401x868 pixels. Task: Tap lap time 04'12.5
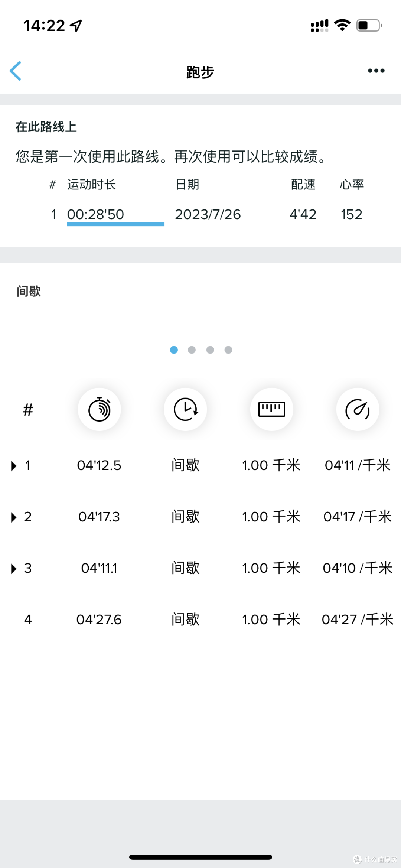click(x=99, y=465)
